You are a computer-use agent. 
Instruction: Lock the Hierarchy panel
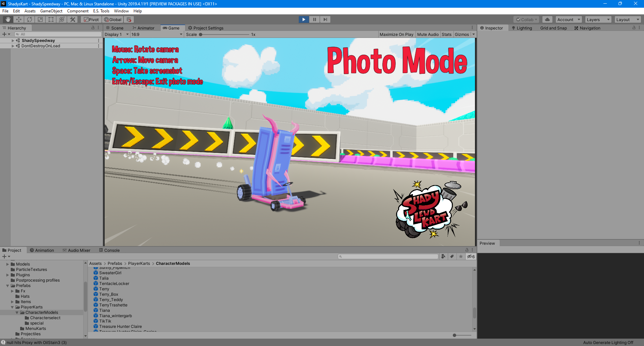93,28
